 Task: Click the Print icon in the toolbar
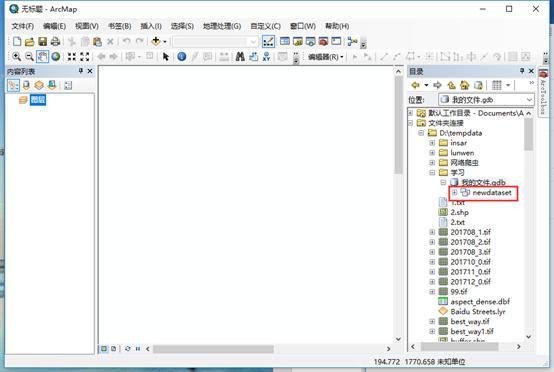pos(55,42)
